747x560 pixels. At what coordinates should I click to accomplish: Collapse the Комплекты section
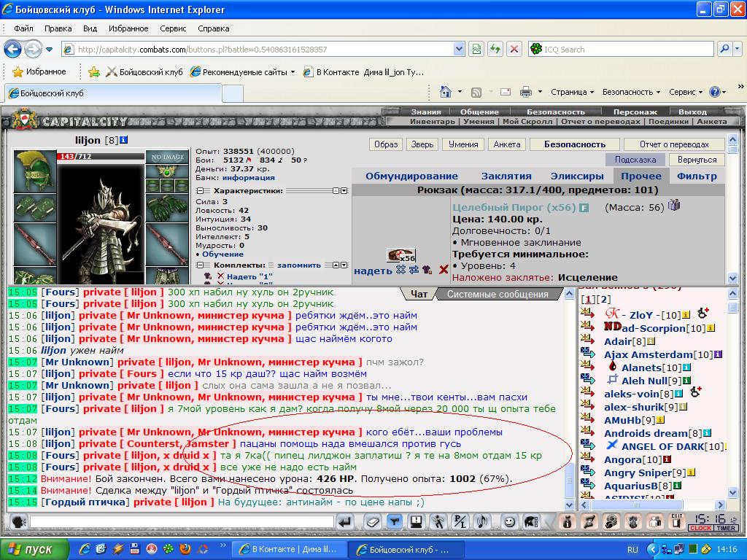200,265
